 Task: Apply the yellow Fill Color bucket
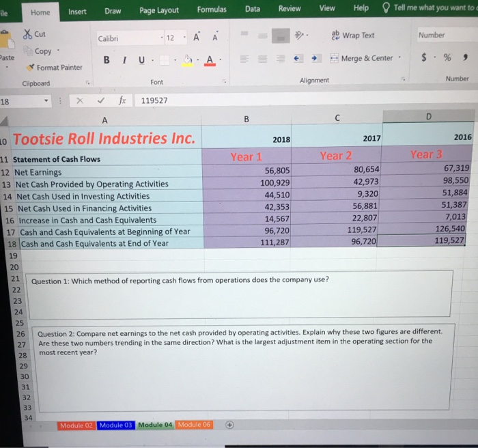click(188, 60)
